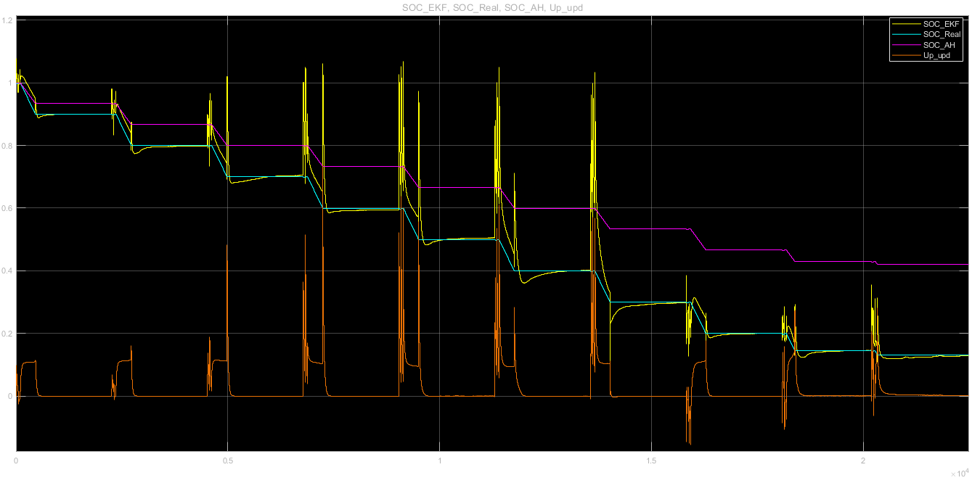Click the orange line sample beside Up_upd
Screen dimensions: 980x483
(906, 55)
